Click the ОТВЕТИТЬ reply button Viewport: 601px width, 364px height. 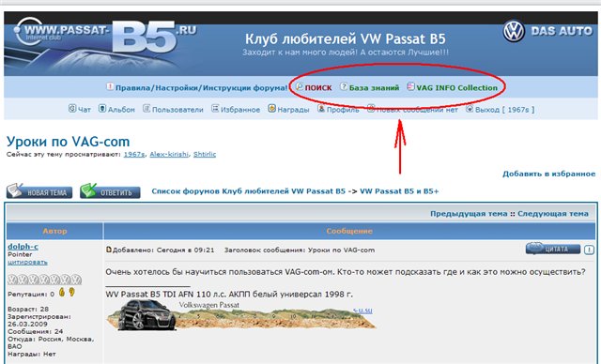pos(110,191)
